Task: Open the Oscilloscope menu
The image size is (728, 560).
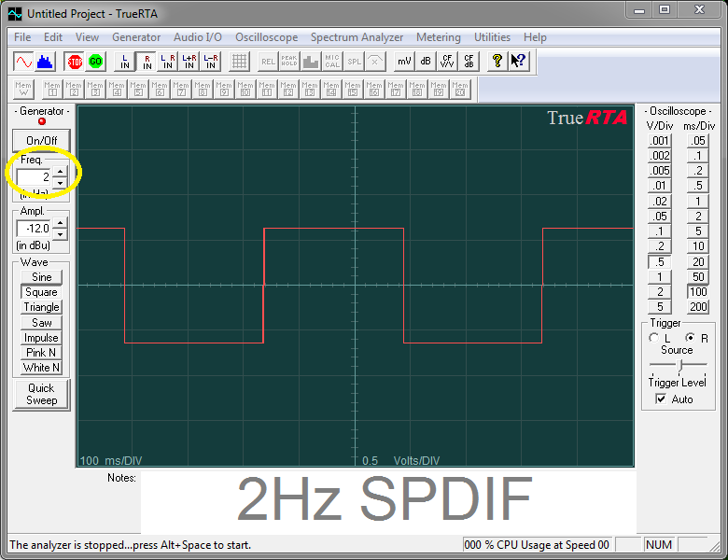Action: click(267, 37)
